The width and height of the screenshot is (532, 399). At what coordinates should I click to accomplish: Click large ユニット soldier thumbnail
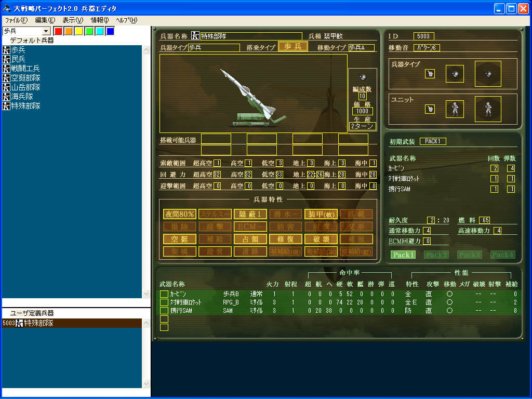tap(488, 109)
